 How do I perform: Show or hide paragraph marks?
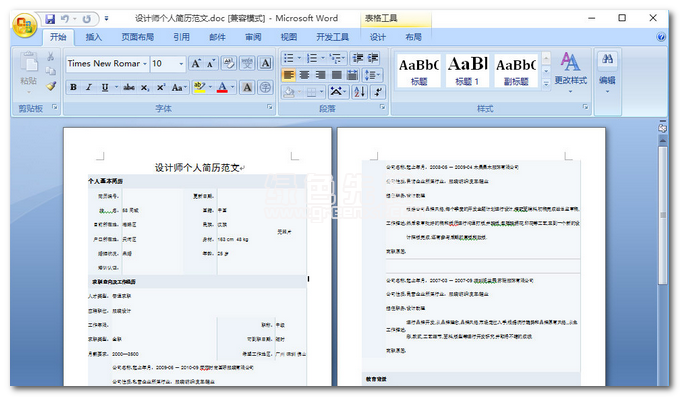[x=378, y=92]
